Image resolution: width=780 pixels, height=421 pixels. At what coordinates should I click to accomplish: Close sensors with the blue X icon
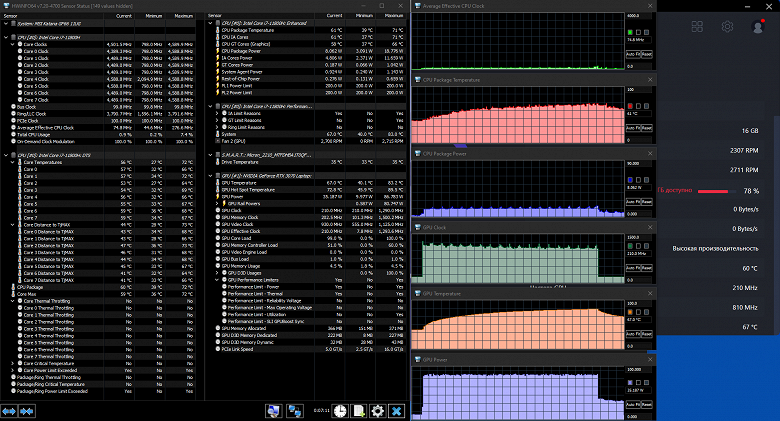(396, 411)
